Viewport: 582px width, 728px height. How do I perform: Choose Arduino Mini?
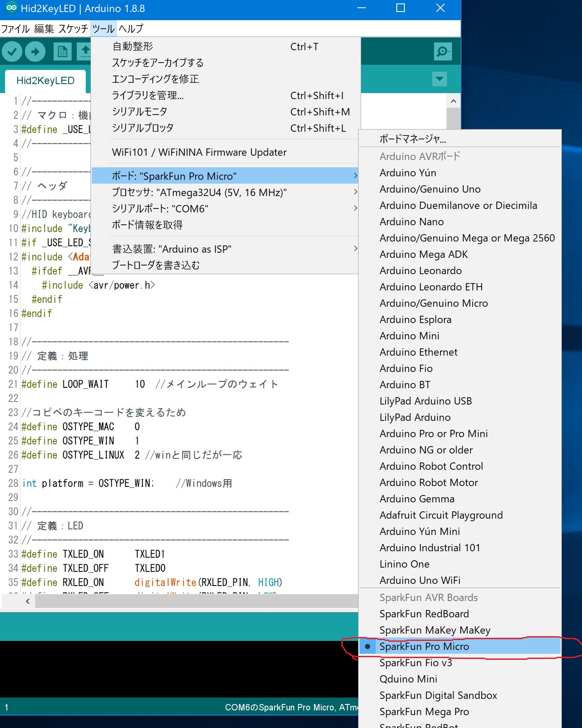(x=460, y=336)
